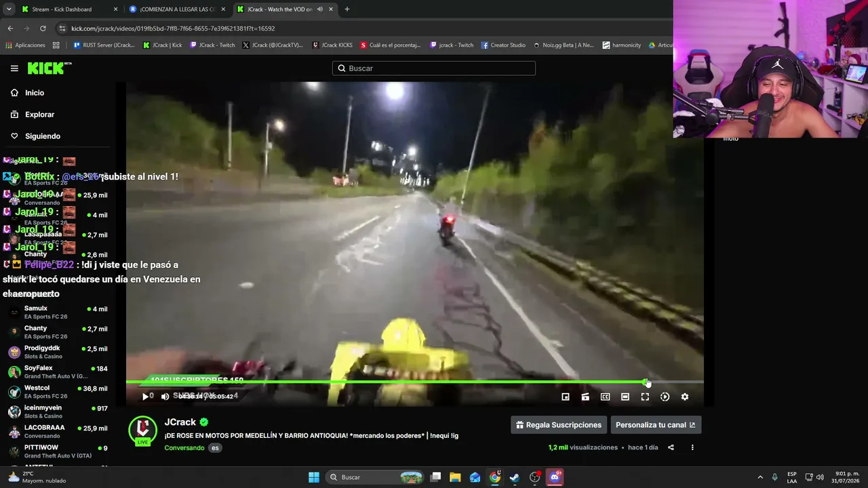Open the JCrack channel name link
This screenshot has width=868, height=488.
tap(180, 422)
